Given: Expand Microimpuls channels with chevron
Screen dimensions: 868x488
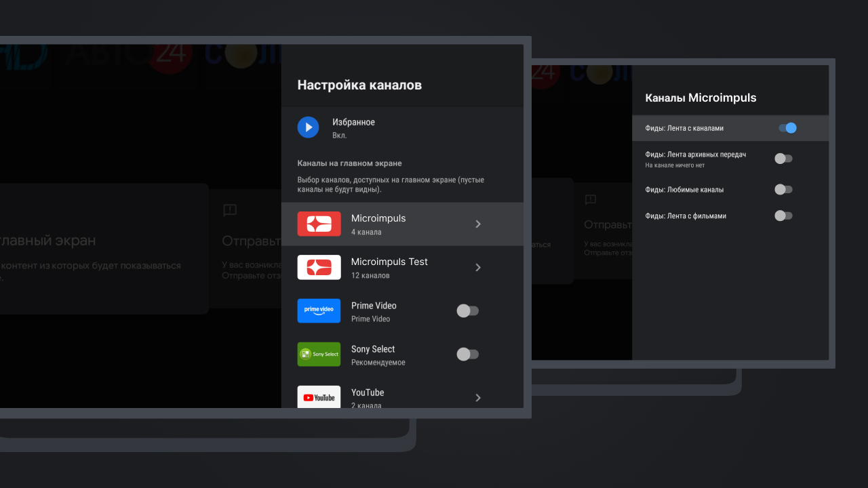Looking at the screenshot, I should pyautogui.click(x=478, y=224).
